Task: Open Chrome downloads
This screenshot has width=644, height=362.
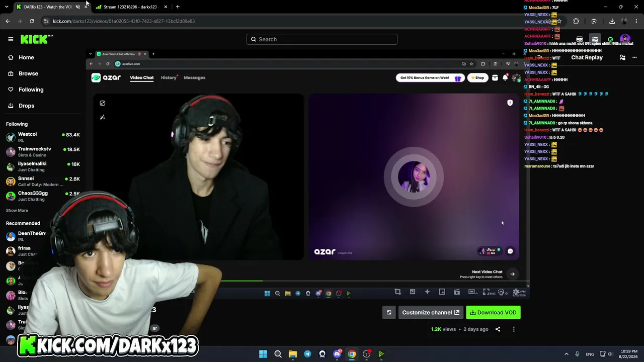Action: [x=612, y=21]
